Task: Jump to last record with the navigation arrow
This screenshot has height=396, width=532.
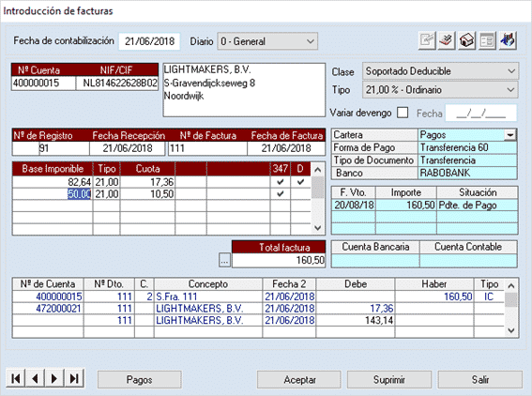Action: click(x=74, y=378)
